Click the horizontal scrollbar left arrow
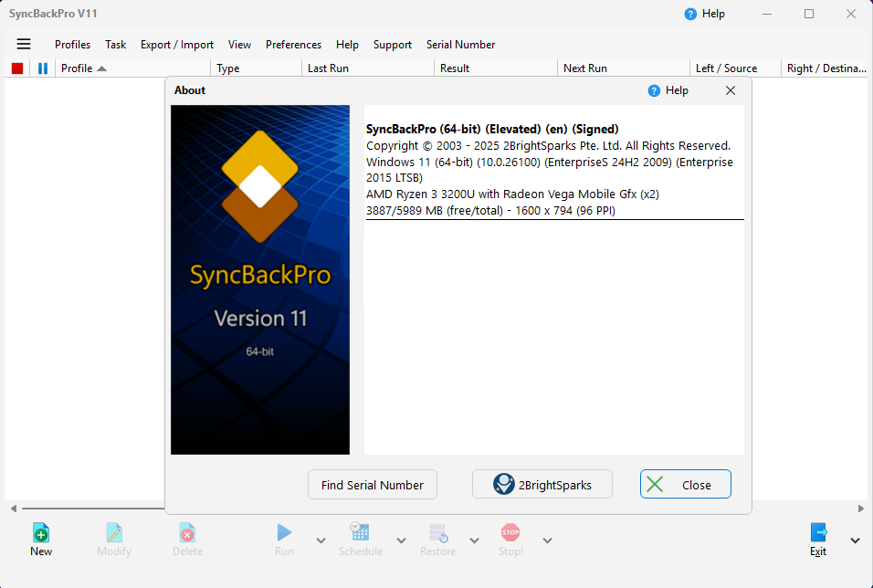This screenshot has height=588, width=873. (14, 509)
